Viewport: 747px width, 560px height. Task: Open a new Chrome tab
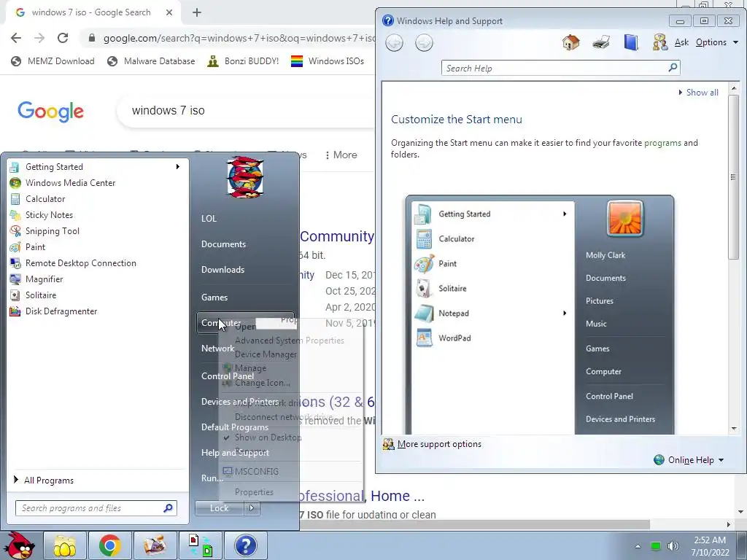[x=197, y=13]
